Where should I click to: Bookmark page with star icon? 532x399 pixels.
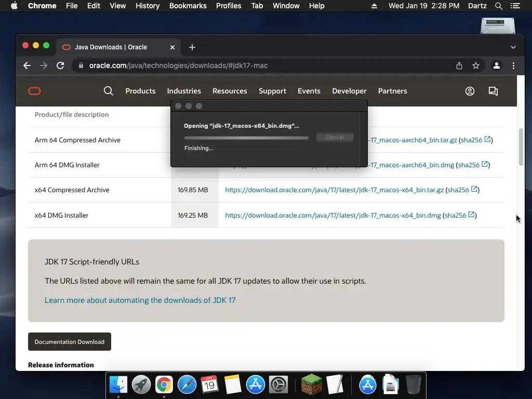(x=476, y=65)
